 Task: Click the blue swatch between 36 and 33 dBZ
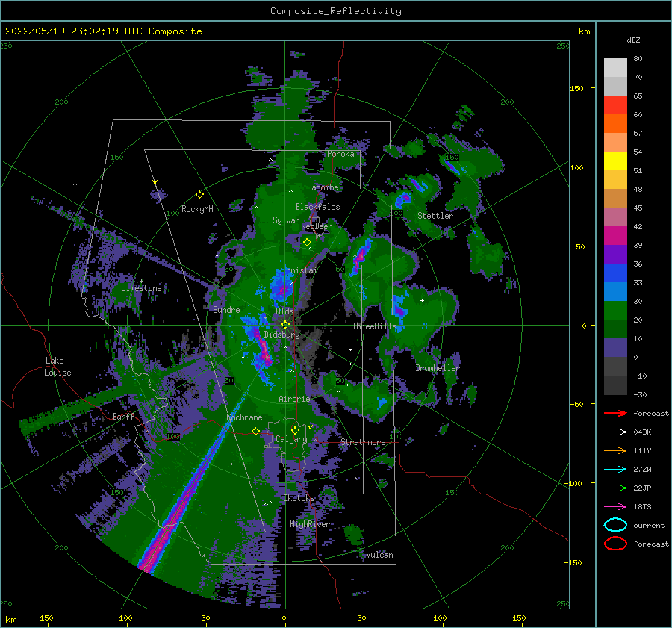[615, 273]
